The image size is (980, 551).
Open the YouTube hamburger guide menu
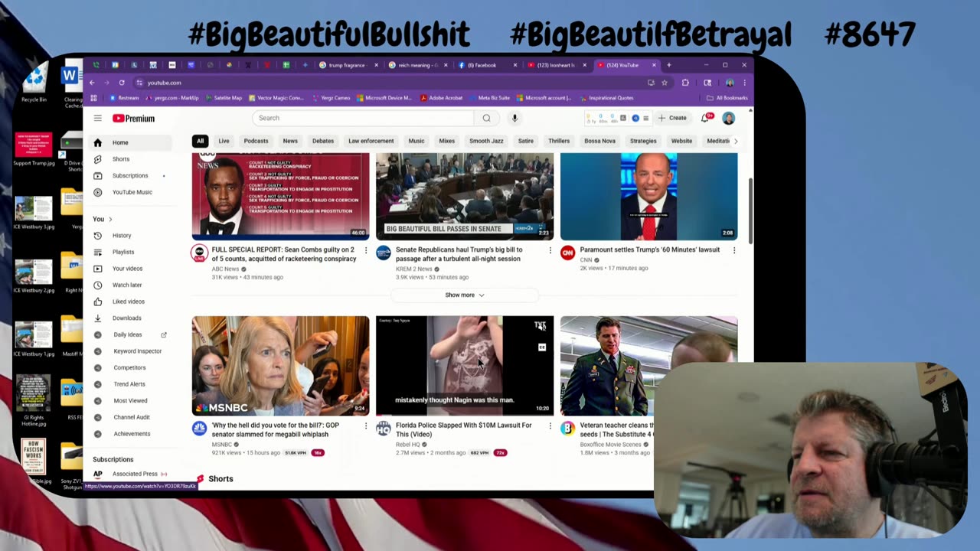point(97,118)
